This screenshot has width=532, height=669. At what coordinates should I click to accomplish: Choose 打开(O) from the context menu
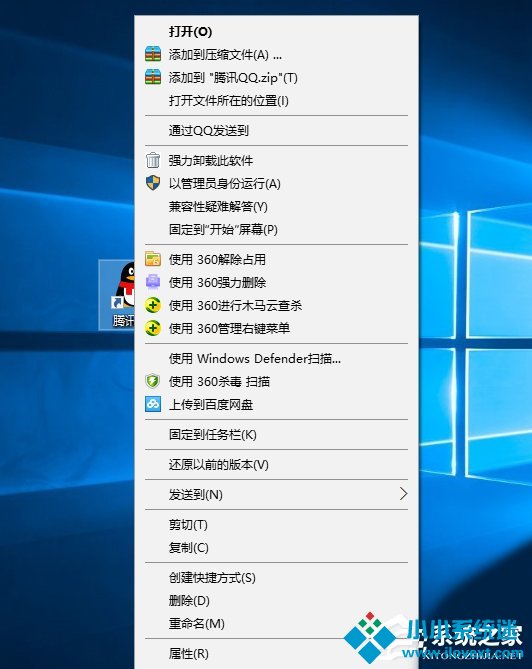(276, 32)
